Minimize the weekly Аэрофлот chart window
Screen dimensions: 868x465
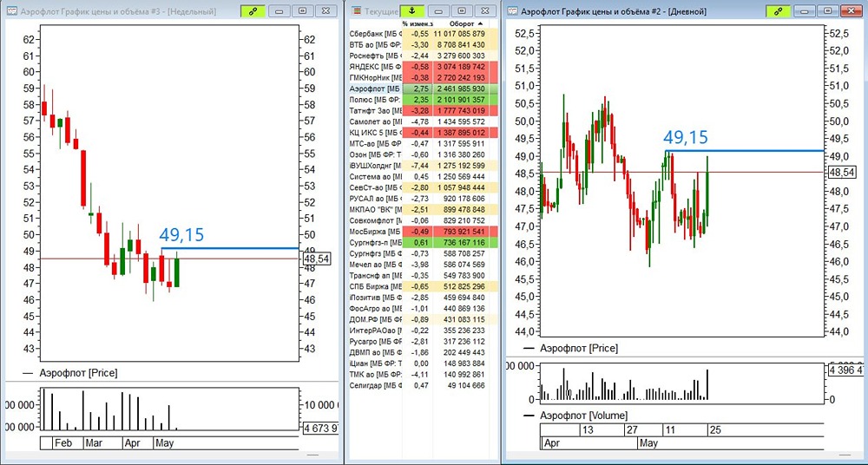279,10
